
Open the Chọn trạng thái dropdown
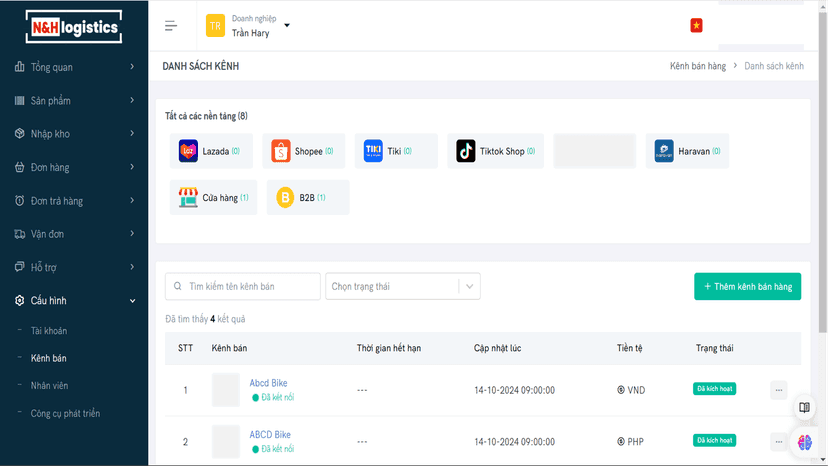click(x=403, y=286)
